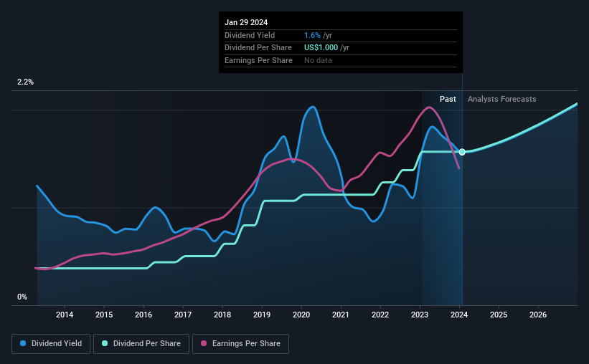This screenshot has width=589, height=364.
Task: Toggle the Dividend Yield legend series
Action: tap(51, 344)
